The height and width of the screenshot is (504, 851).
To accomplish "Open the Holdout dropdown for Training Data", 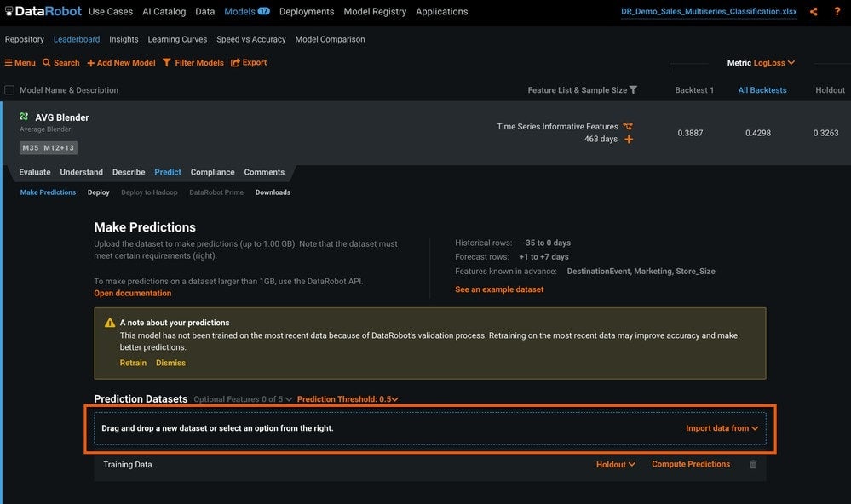I will pyautogui.click(x=615, y=464).
